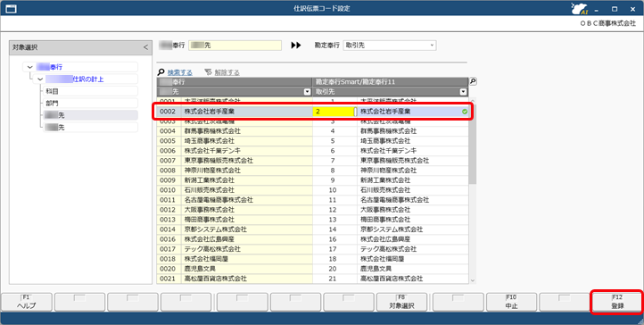Click the magnifier icon beside 検索する

[161, 72]
